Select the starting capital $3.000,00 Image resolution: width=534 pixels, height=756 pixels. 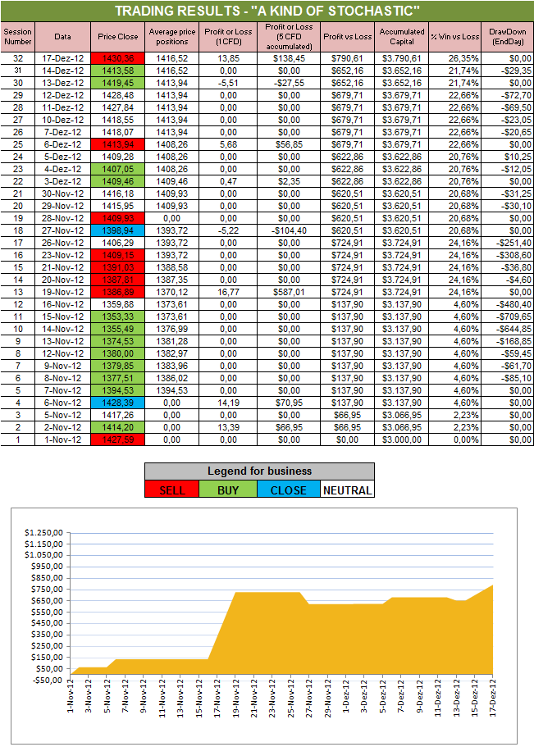pos(401,439)
